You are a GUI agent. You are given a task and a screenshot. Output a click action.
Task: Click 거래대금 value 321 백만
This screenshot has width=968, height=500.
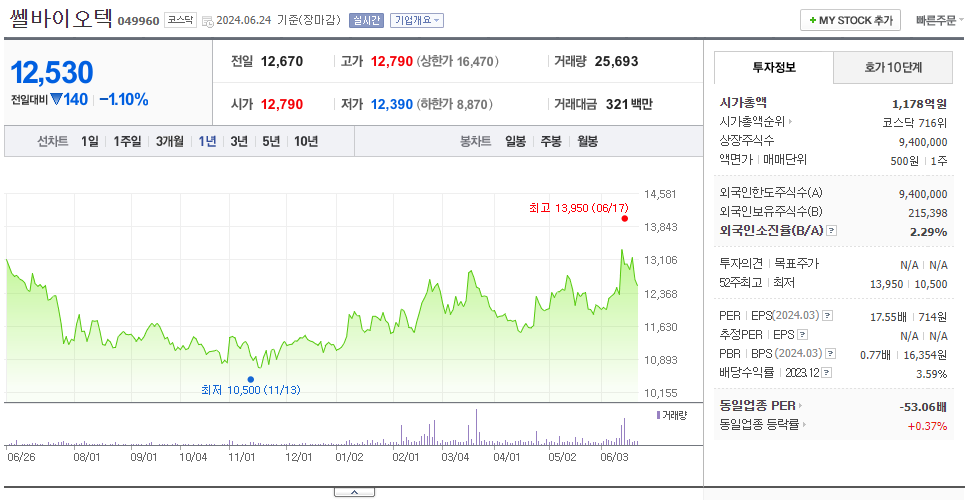pos(629,104)
